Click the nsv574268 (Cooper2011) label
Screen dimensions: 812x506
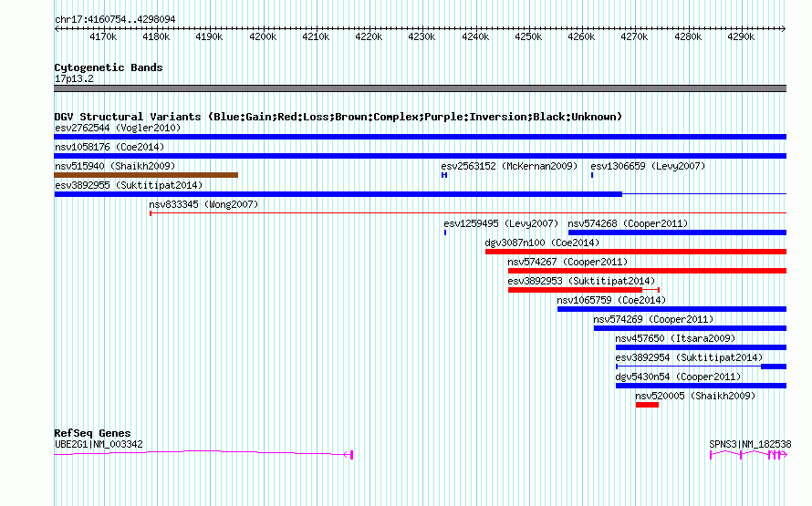[628, 223]
